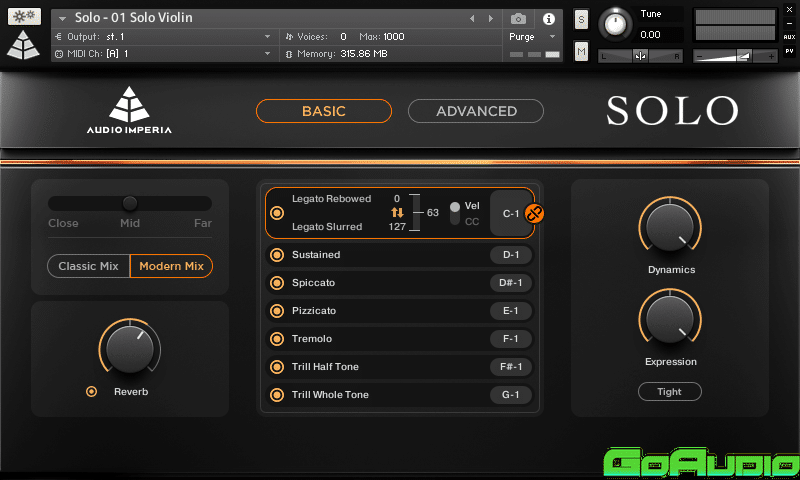This screenshot has height=480, width=800.
Task: Switch to the ADVANCED tab
Action: (x=476, y=111)
